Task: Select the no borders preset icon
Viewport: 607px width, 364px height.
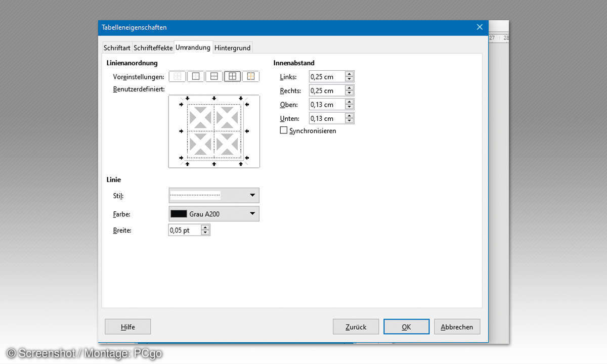Action: 177,76
